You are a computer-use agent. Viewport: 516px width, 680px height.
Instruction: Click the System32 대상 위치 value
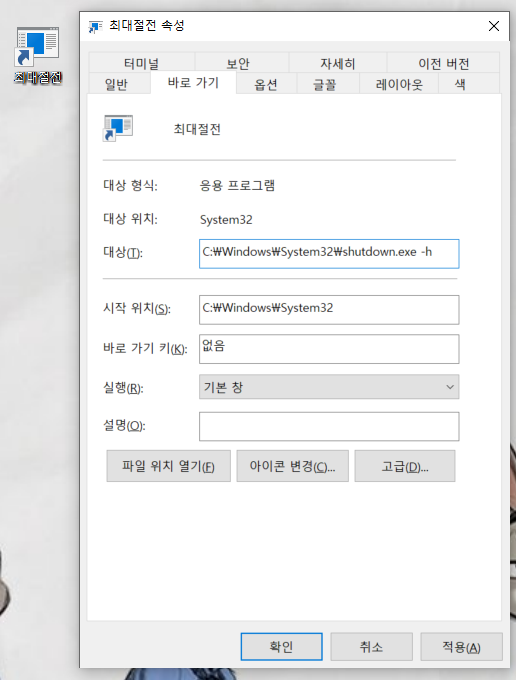[x=226, y=219]
